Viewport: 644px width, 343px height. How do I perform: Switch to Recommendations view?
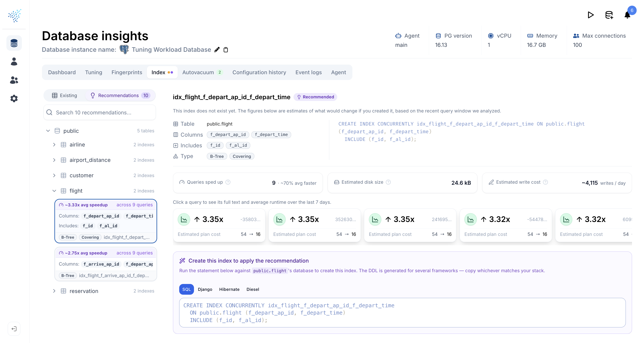coord(120,95)
